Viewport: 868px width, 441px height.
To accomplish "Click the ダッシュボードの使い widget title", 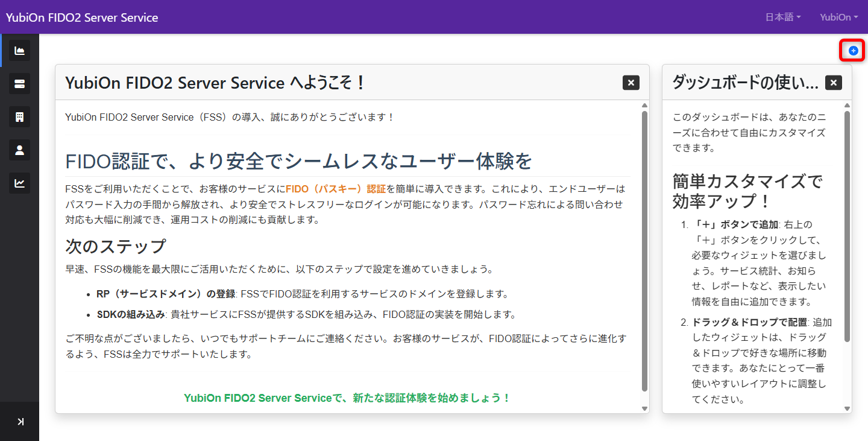I will click(745, 83).
